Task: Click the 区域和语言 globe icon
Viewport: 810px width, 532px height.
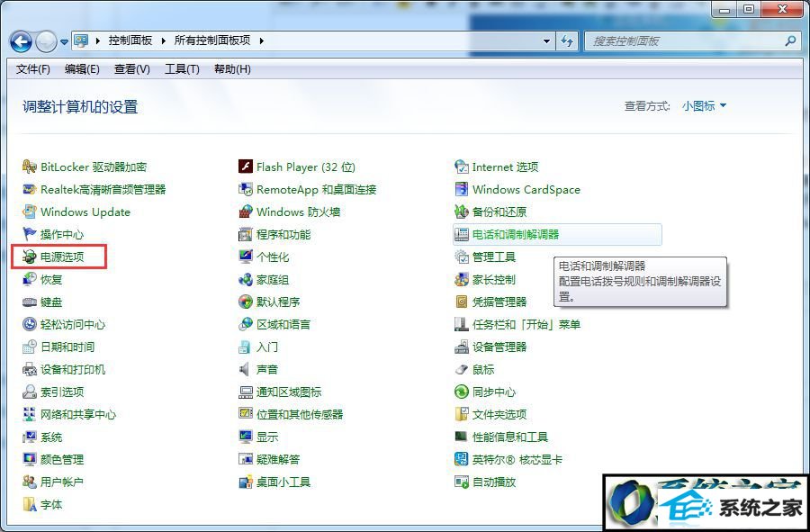Action: (x=246, y=324)
